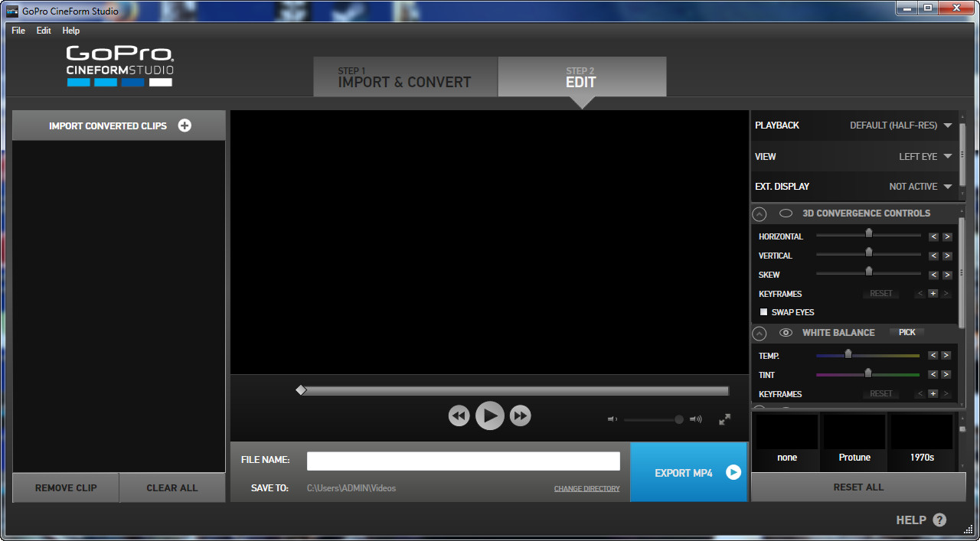Click the app icon in the title bar

click(12, 11)
